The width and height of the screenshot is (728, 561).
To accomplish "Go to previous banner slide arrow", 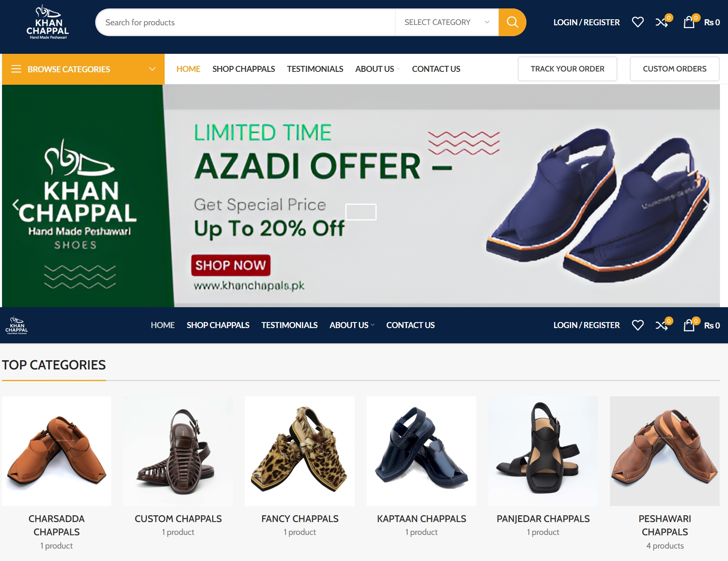I will click(16, 205).
